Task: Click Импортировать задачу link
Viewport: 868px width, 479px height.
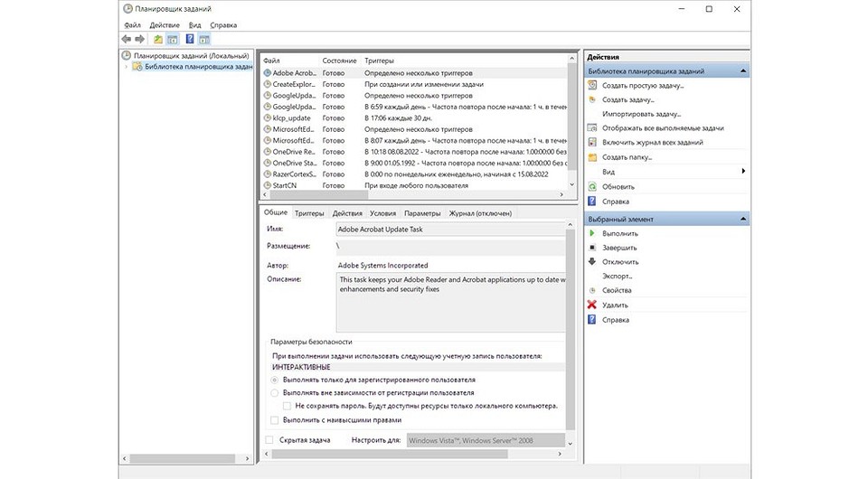Action: [641, 115]
